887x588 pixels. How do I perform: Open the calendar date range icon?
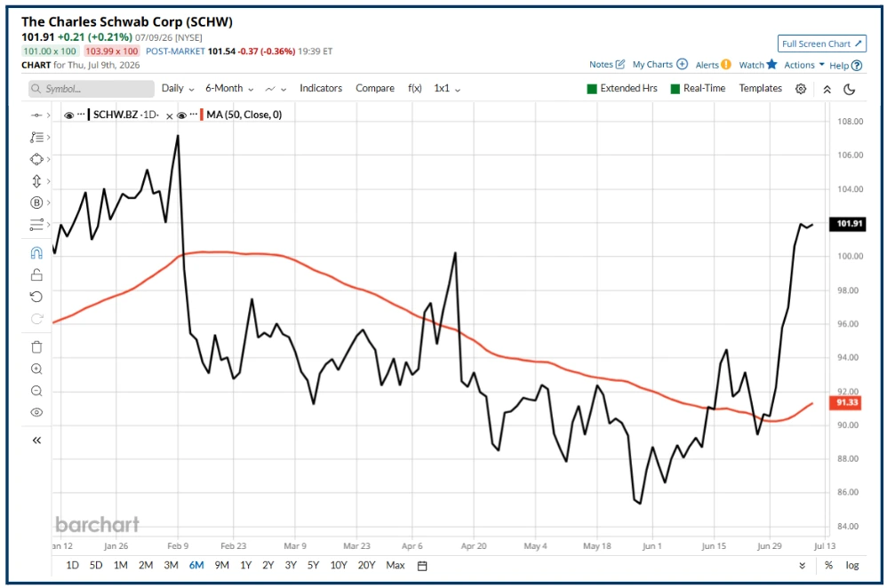(422, 566)
